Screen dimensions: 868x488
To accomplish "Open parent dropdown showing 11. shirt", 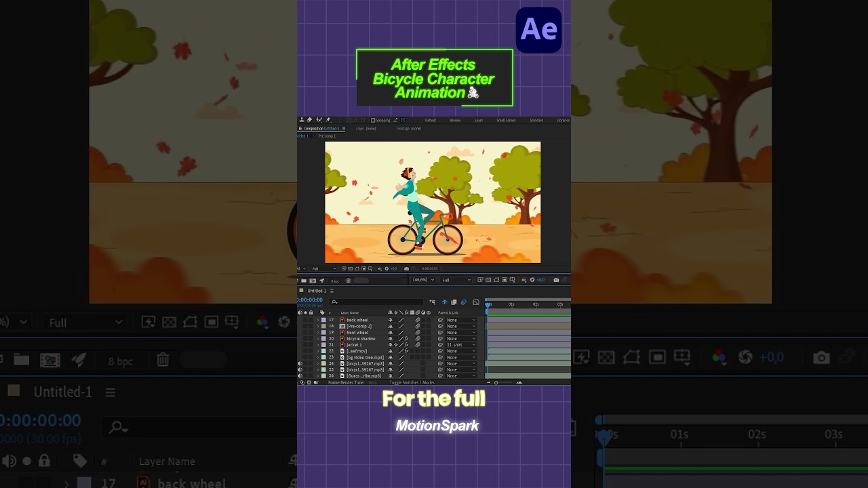I will click(461, 345).
